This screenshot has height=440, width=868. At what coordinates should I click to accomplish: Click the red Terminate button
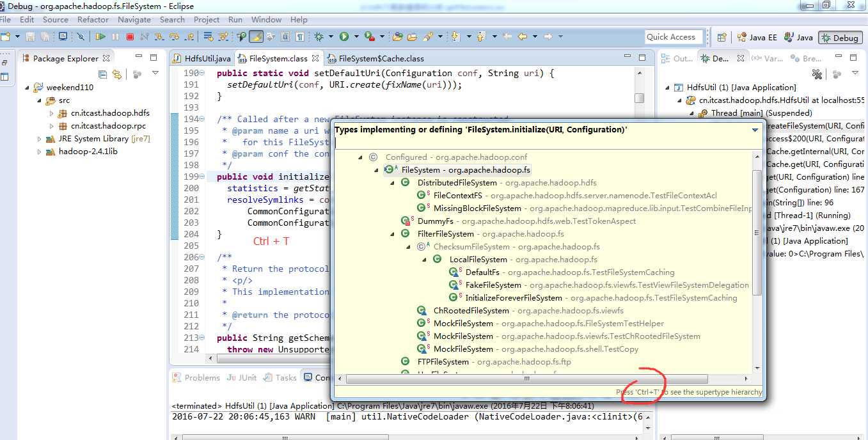(130, 37)
